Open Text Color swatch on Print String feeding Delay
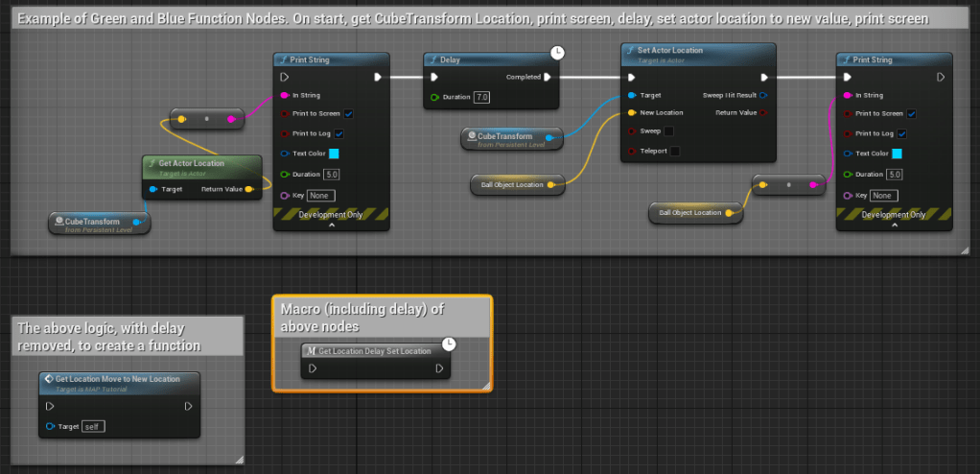Image resolution: width=980 pixels, height=474 pixels. pos(334,154)
